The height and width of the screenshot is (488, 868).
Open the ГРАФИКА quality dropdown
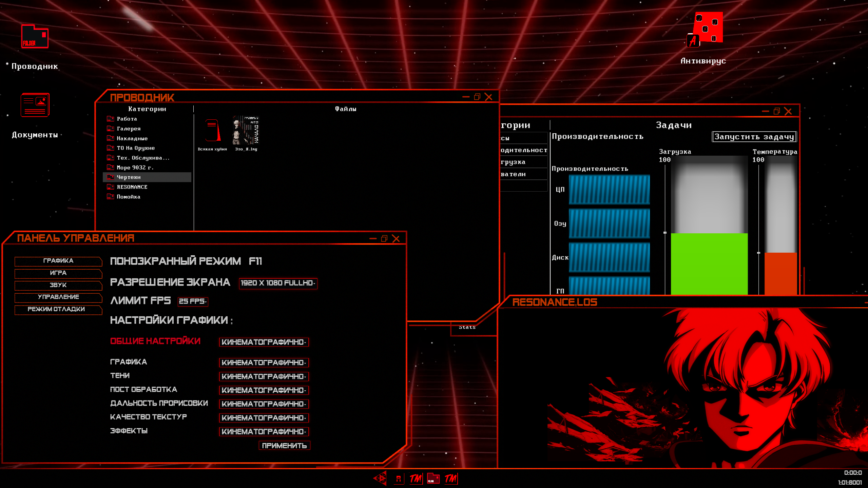click(x=264, y=363)
